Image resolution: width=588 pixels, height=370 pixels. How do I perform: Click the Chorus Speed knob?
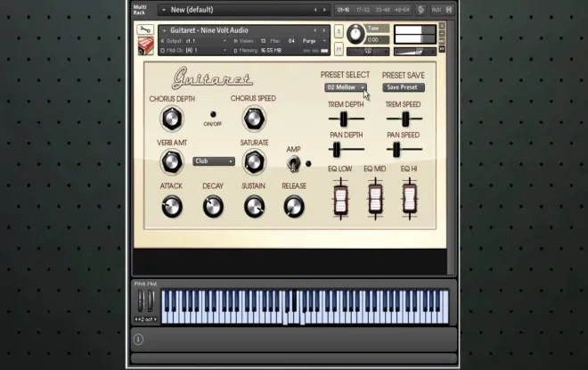click(254, 119)
